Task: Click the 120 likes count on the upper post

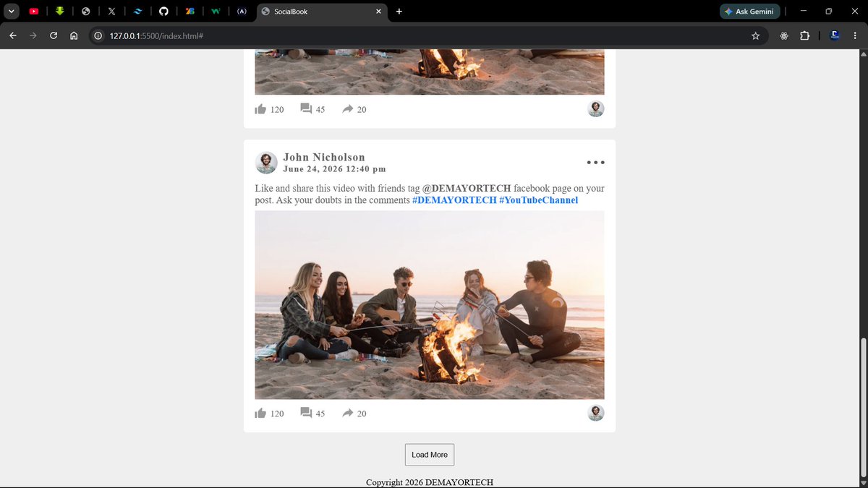Action: tap(277, 109)
